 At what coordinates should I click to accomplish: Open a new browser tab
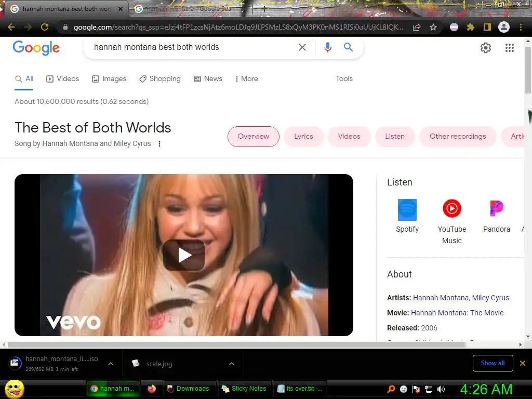[x=264, y=9]
